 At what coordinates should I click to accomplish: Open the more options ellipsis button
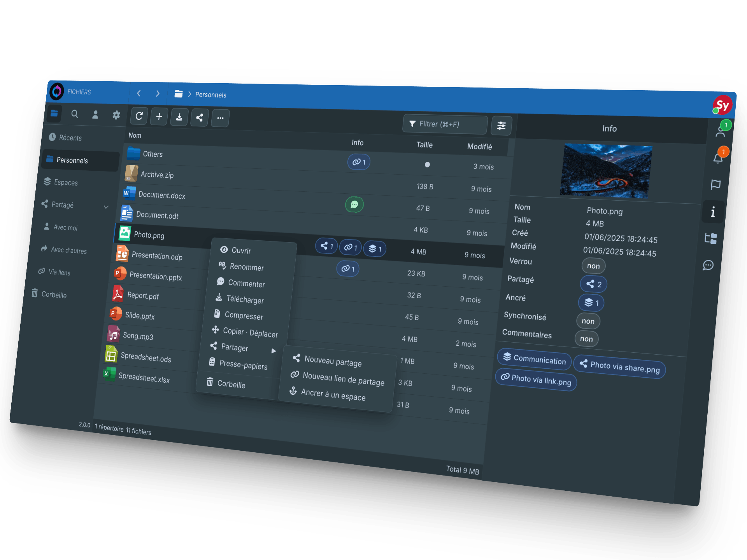click(x=220, y=118)
